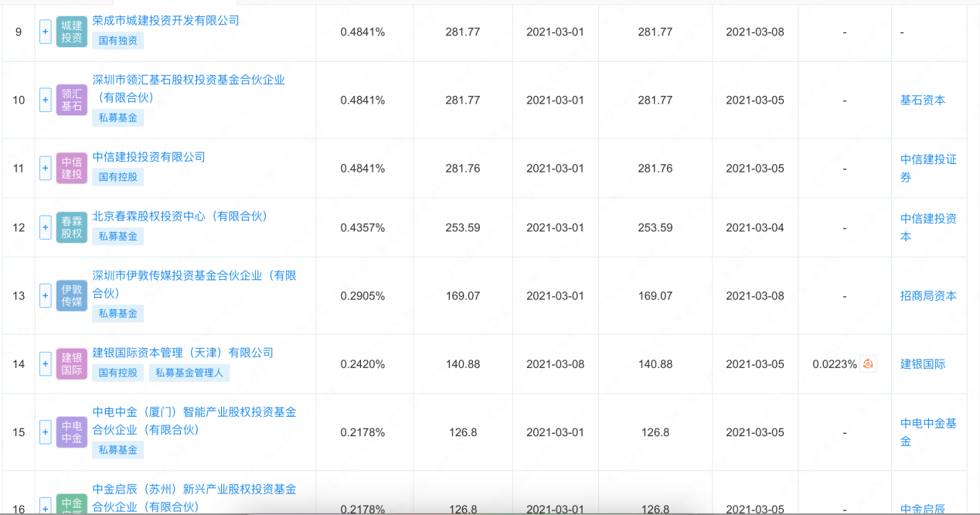Open the 中电中金基金 group link

[928, 431]
